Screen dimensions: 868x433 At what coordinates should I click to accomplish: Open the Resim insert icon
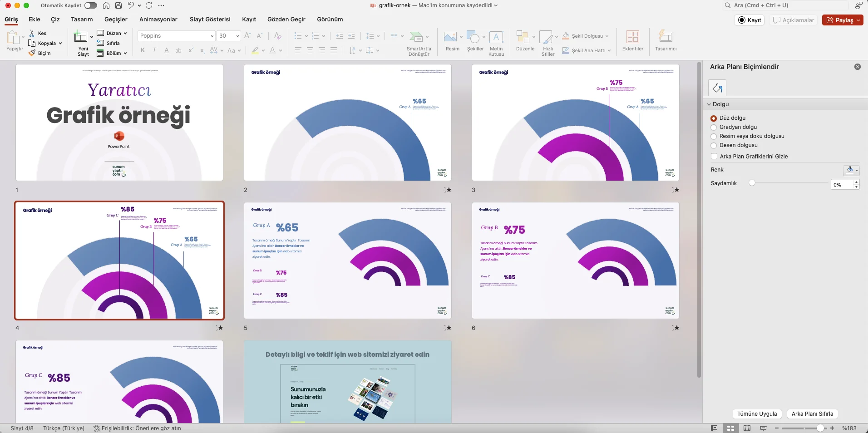pyautogui.click(x=450, y=37)
